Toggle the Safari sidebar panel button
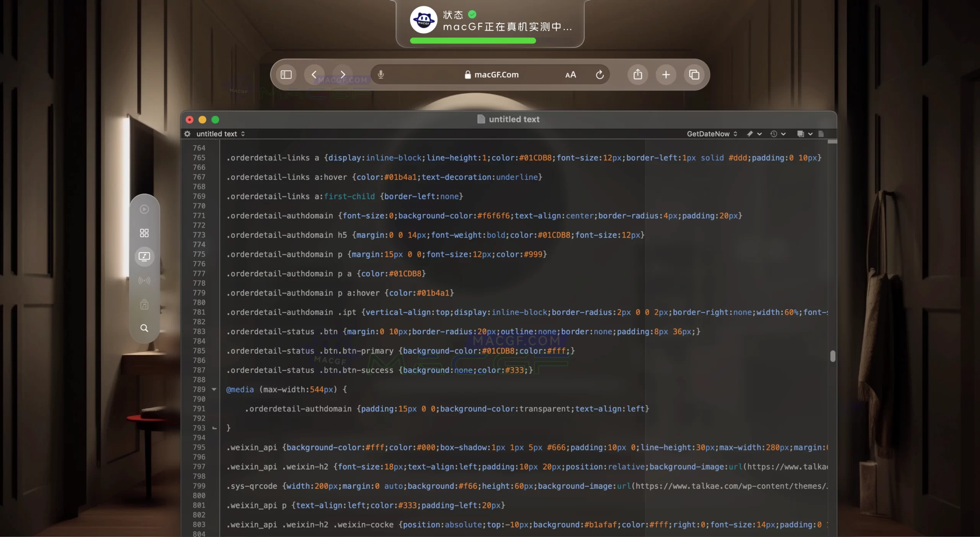This screenshot has height=537, width=980. (x=286, y=74)
